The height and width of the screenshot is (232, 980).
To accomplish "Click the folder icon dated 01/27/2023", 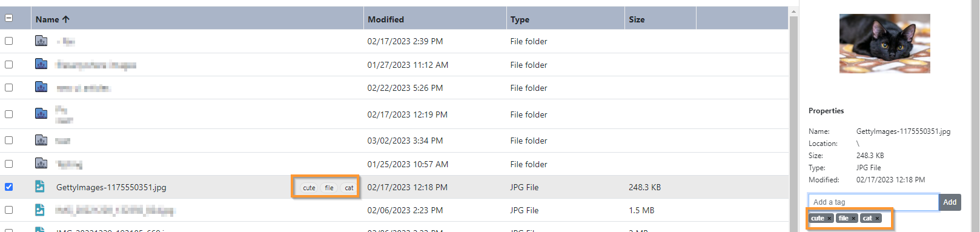I will pos(41,64).
